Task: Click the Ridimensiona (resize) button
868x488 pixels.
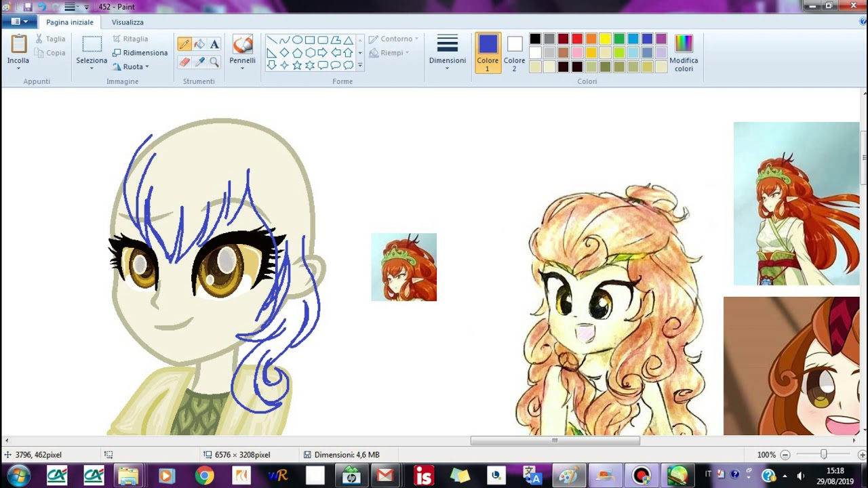Action: point(140,53)
